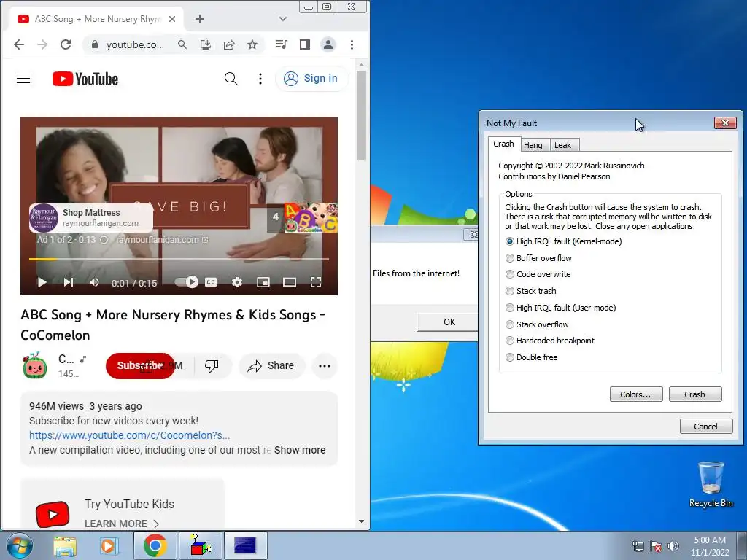Click the browser vertical scrollbar thumb
The image size is (747, 560).
click(361, 115)
